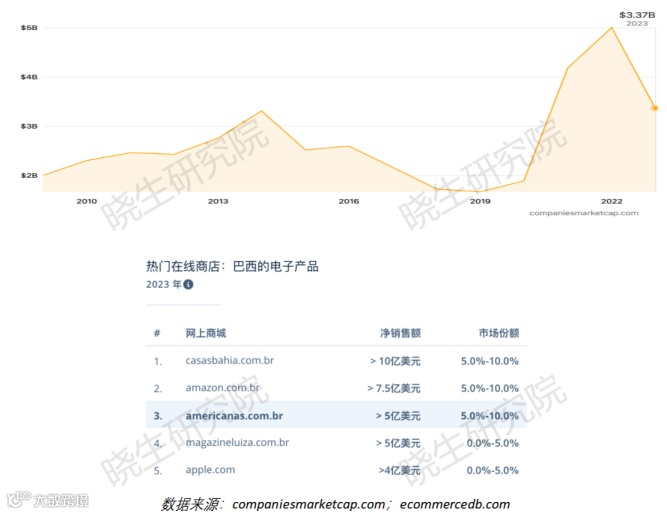Viewport: 667px width, 514px height.
Task: Click the 2013 x-axis label
Action: point(218,201)
